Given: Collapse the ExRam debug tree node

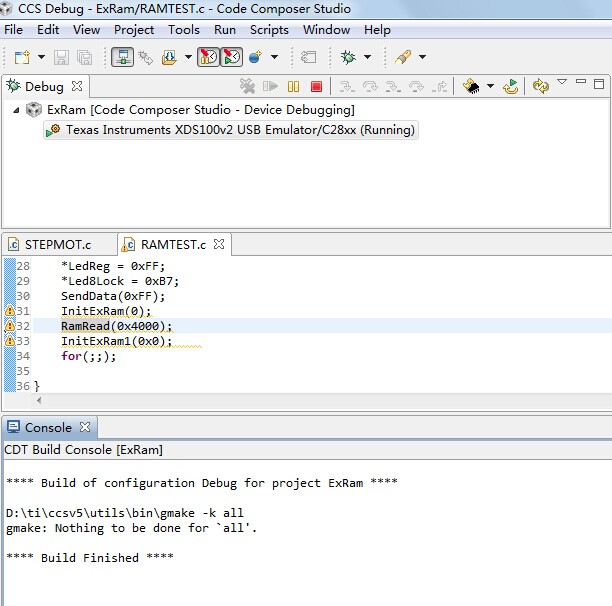Looking at the screenshot, I should click(x=17, y=110).
